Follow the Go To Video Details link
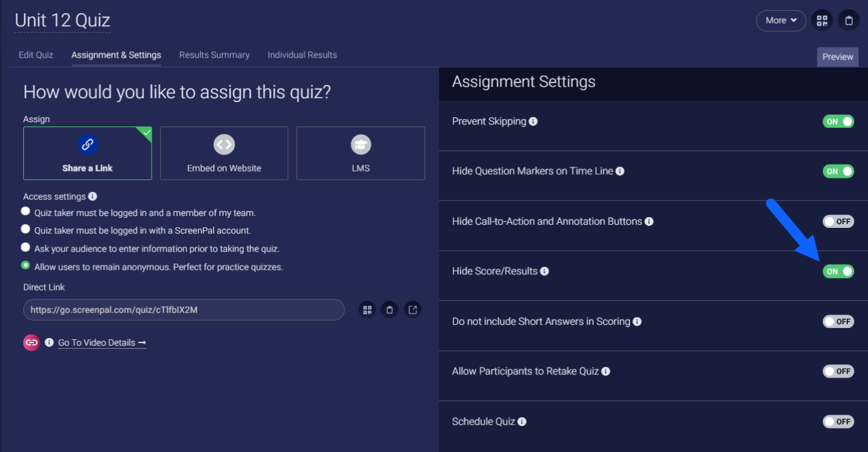868x452 pixels. pos(101,342)
